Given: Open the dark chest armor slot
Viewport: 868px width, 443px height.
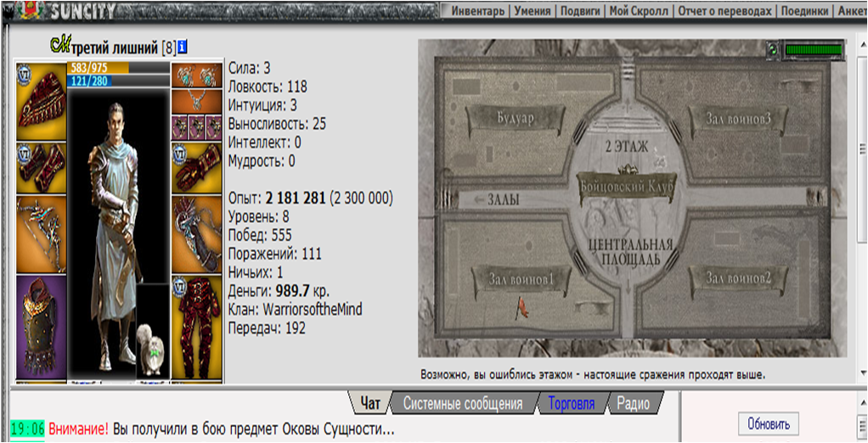Looking at the screenshot, I should coord(41,327).
